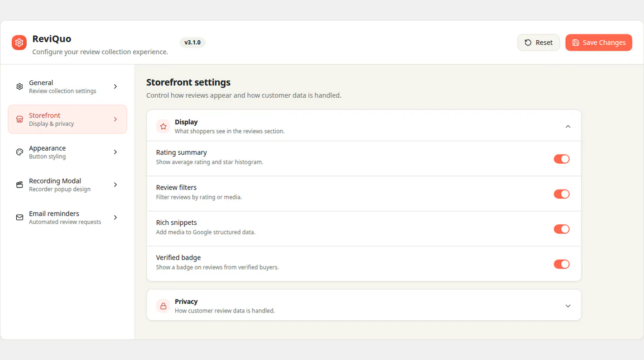Click the Appearance palette icon
The image size is (644, 360).
tap(19, 152)
